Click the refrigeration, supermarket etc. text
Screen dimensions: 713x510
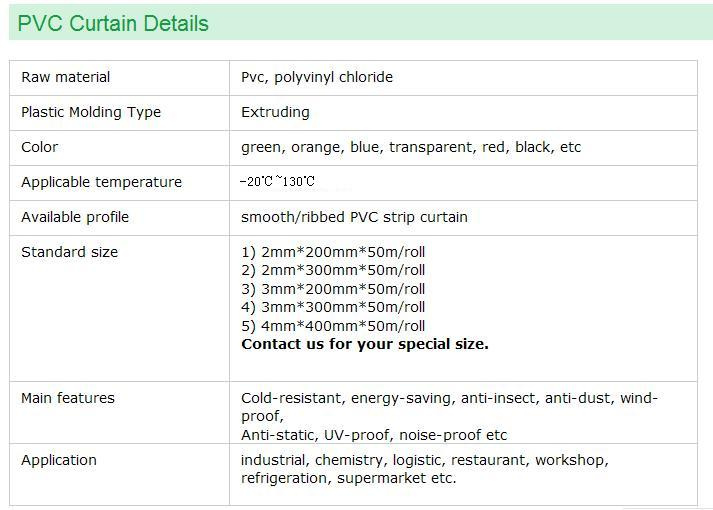click(x=348, y=479)
